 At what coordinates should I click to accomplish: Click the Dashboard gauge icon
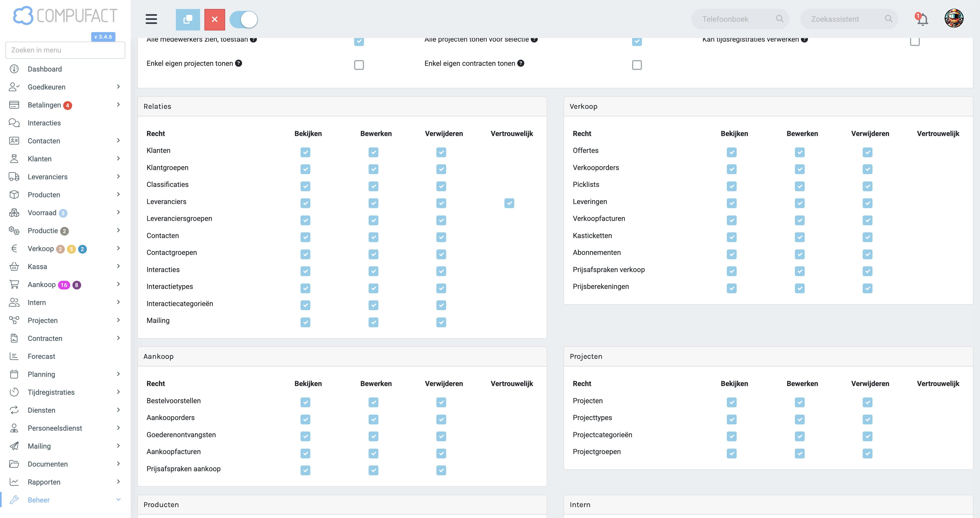[14, 69]
